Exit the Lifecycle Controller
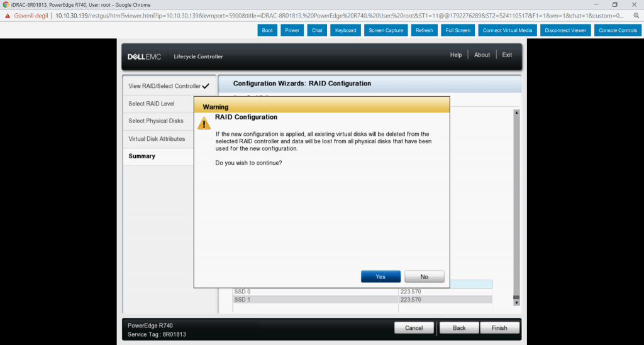Screen dimensions: 644x345 click(x=507, y=55)
